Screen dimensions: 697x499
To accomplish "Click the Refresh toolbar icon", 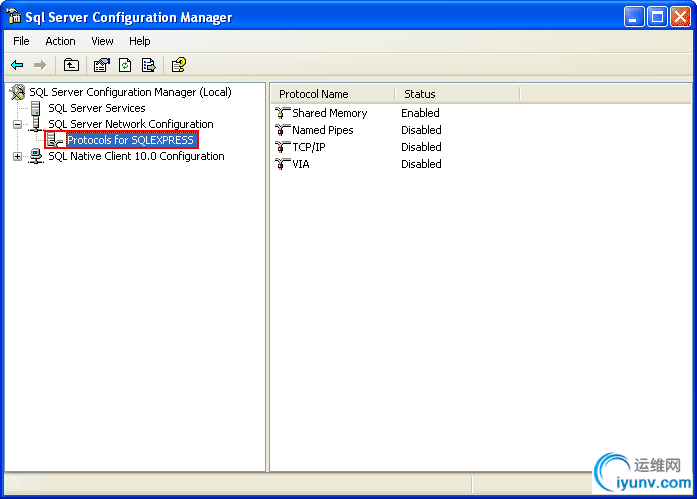I will tap(125, 65).
